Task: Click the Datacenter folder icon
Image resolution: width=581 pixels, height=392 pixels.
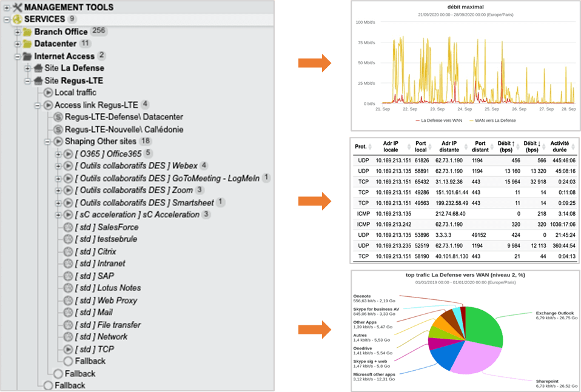Action: 27,44
